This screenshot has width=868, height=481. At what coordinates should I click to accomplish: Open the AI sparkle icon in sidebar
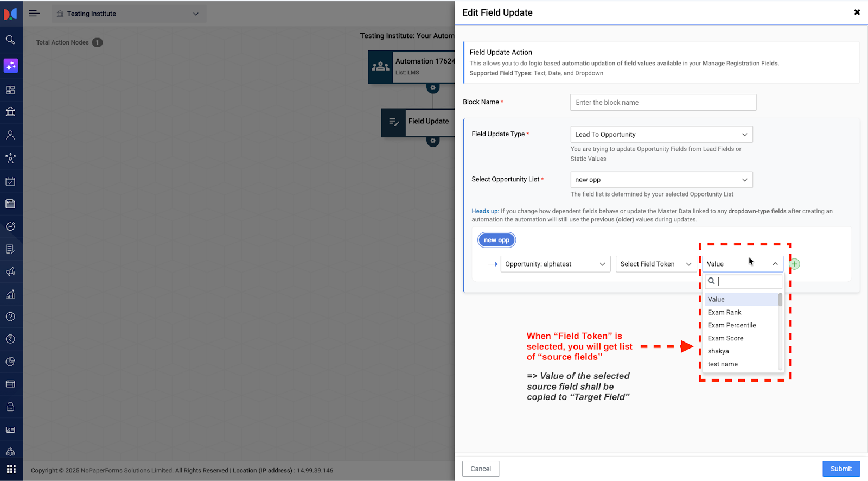[11, 66]
